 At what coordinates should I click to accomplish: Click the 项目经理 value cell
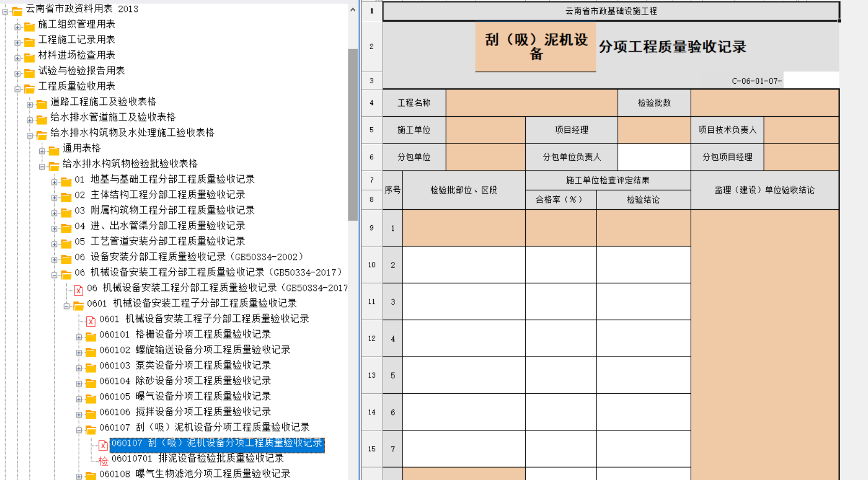tap(654, 130)
